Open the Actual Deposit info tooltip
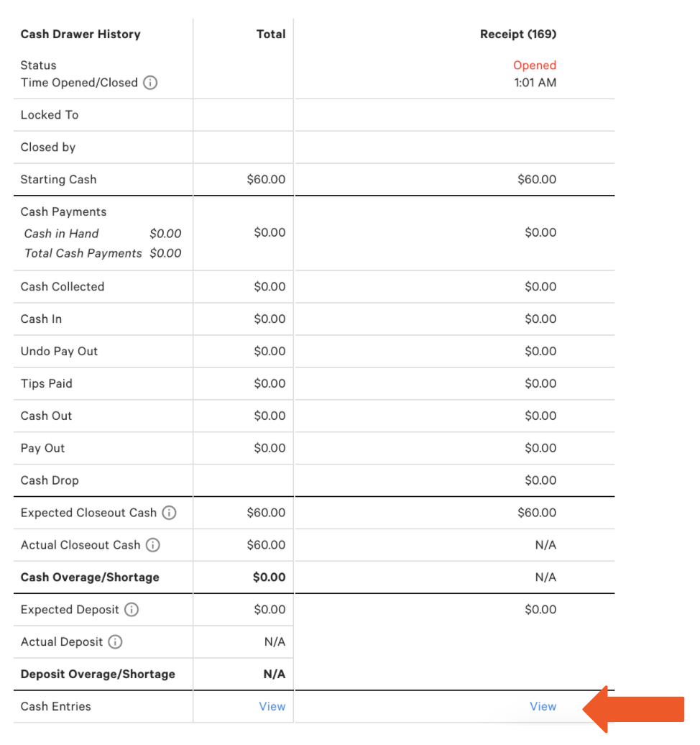Image resolution: width=700 pixels, height=745 pixels. tap(116, 641)
